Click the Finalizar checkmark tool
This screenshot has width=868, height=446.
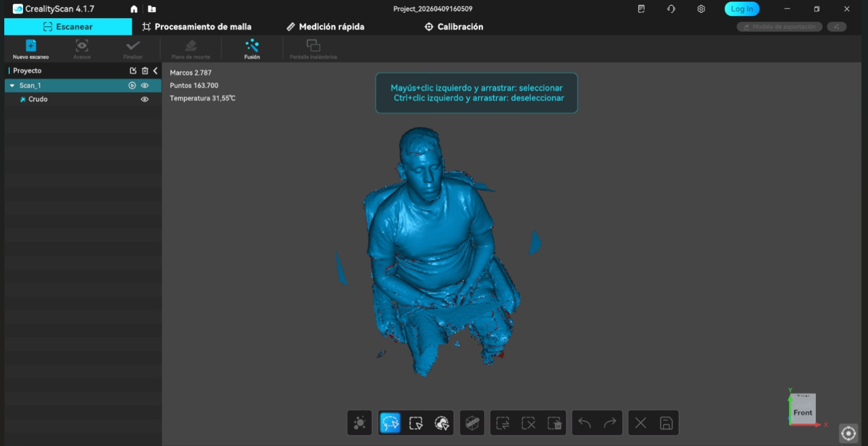click(133, 49)
